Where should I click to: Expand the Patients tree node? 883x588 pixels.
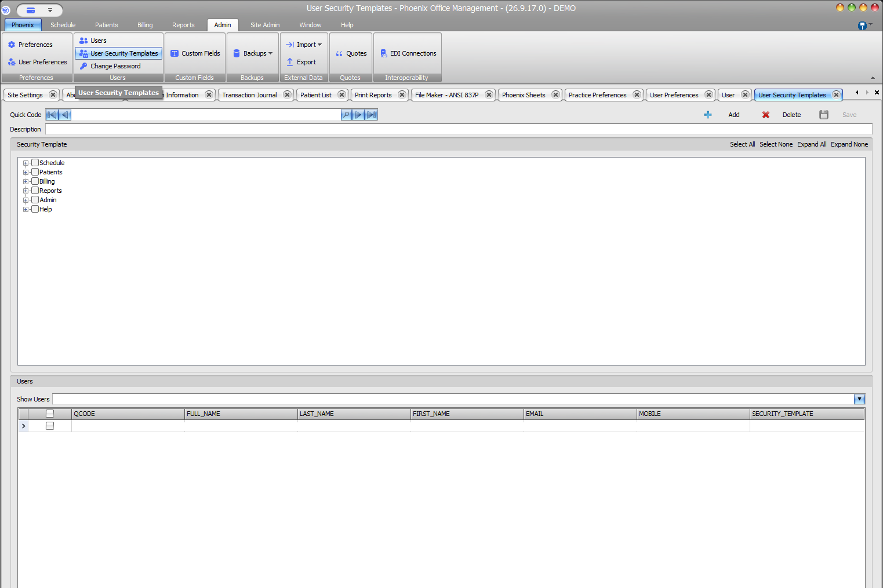pyautogui.click(x=26, y=173)
